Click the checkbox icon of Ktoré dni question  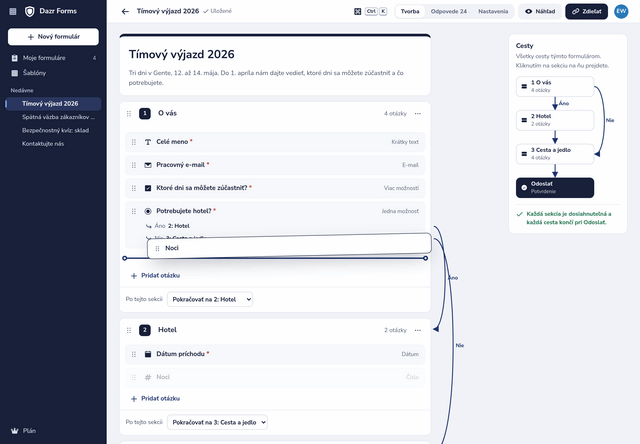(x=148, y=188)
